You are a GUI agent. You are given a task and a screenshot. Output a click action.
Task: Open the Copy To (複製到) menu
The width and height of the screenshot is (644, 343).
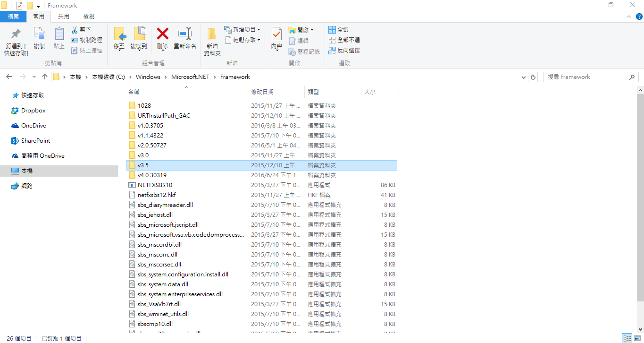tap(139, 39)
